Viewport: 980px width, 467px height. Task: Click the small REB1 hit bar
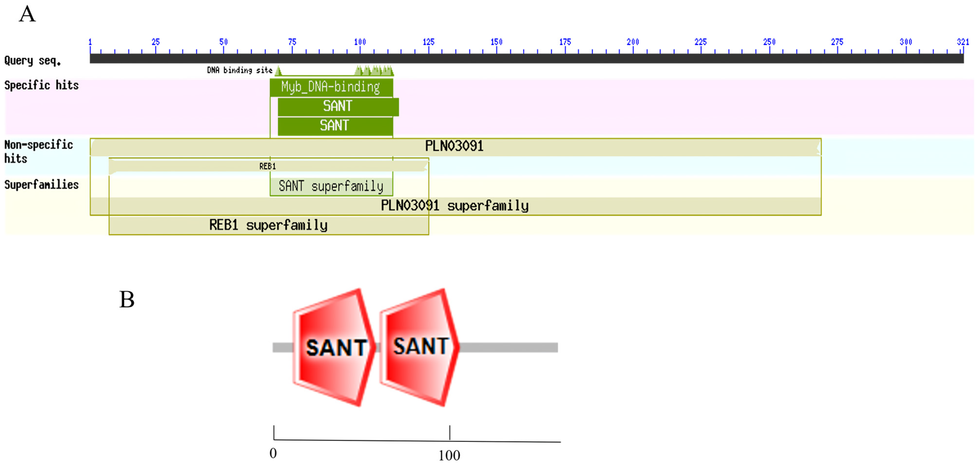point(268,166)
